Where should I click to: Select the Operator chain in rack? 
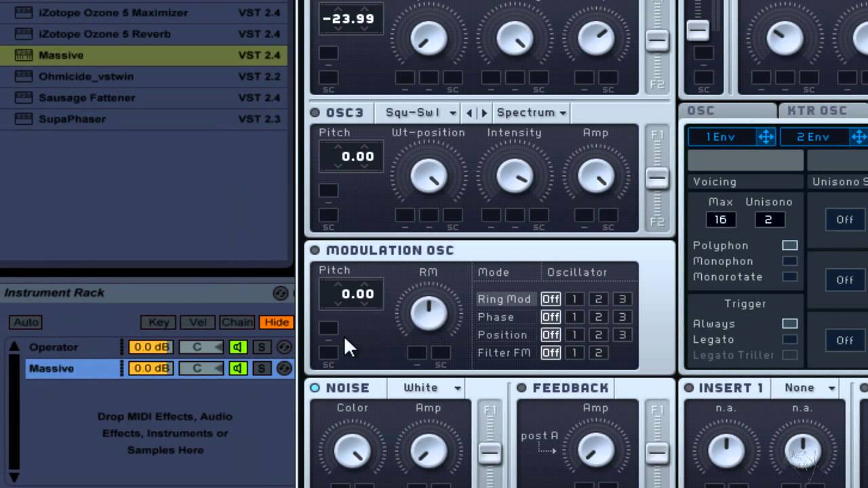[x=73, y=347]
